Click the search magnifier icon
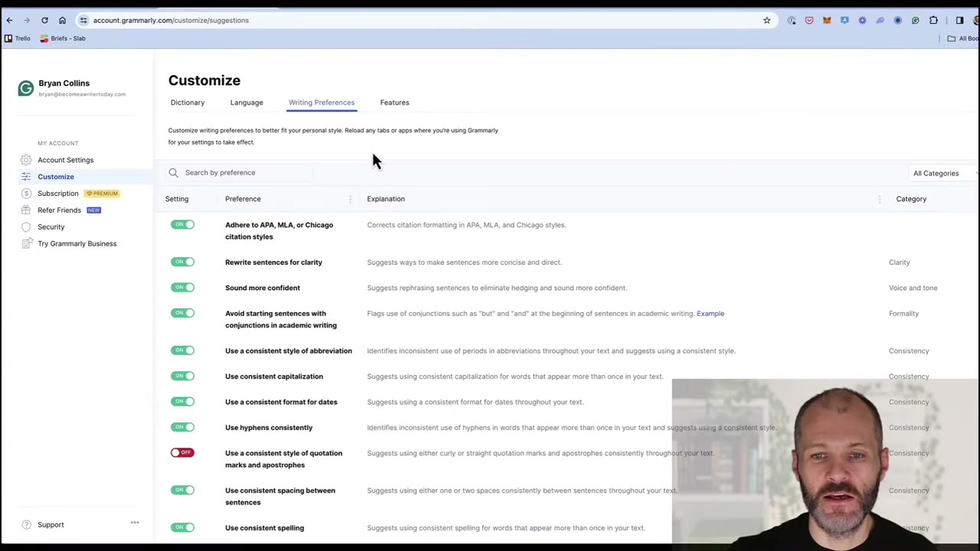980x551 pixels. [x=174, y=173]
